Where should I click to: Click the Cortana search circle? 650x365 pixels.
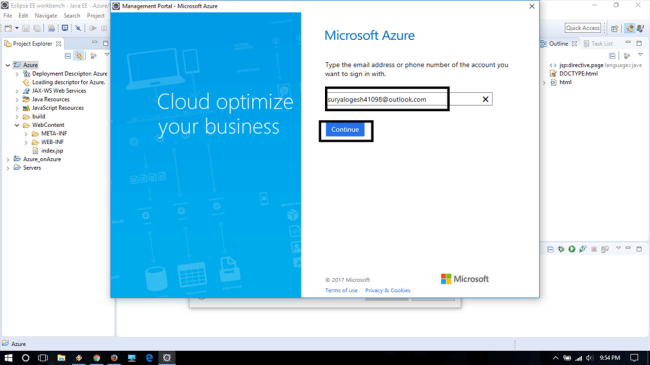click(26, 358)
